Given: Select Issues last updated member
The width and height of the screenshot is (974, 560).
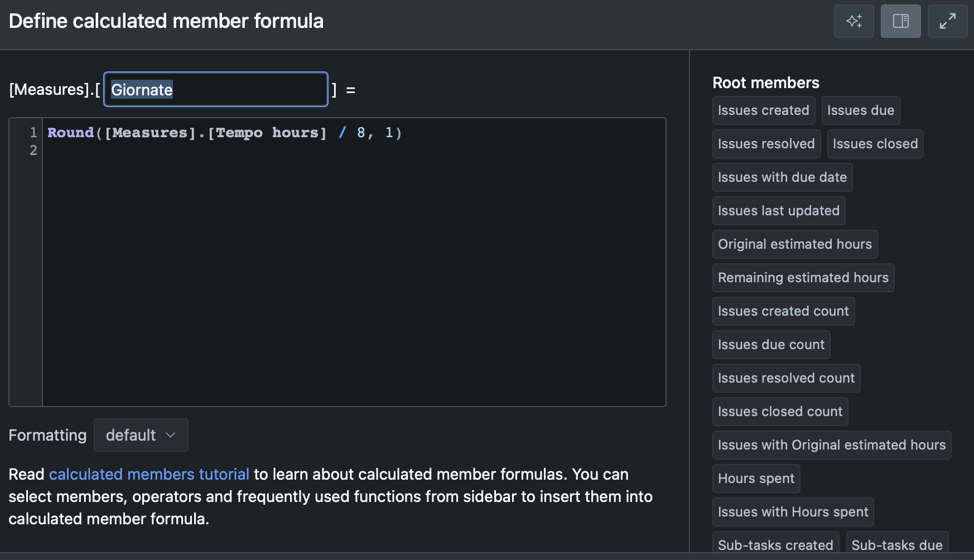Looking at the screenshot, I should [778, 211].
